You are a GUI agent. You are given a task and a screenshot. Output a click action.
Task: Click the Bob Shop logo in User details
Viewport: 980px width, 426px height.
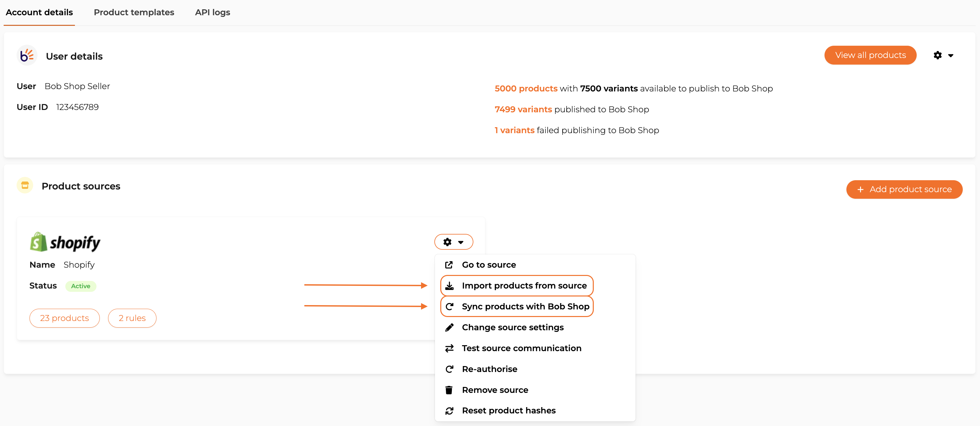[x=27, y=56]
